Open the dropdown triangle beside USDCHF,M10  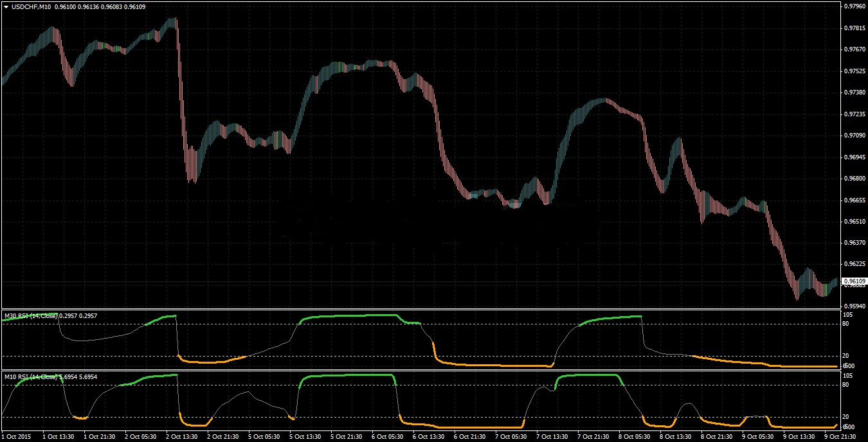(6, 6)
